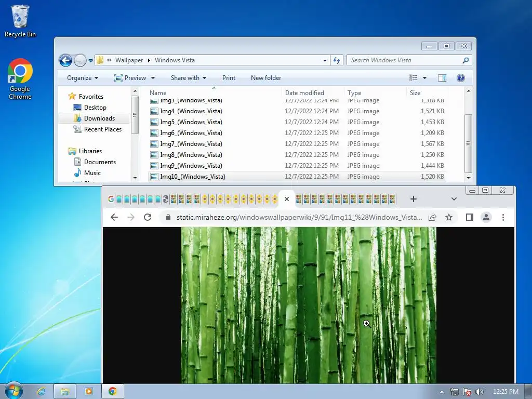
Task: Click the Chrome address bar URL
Action: (x=299, y=218)
